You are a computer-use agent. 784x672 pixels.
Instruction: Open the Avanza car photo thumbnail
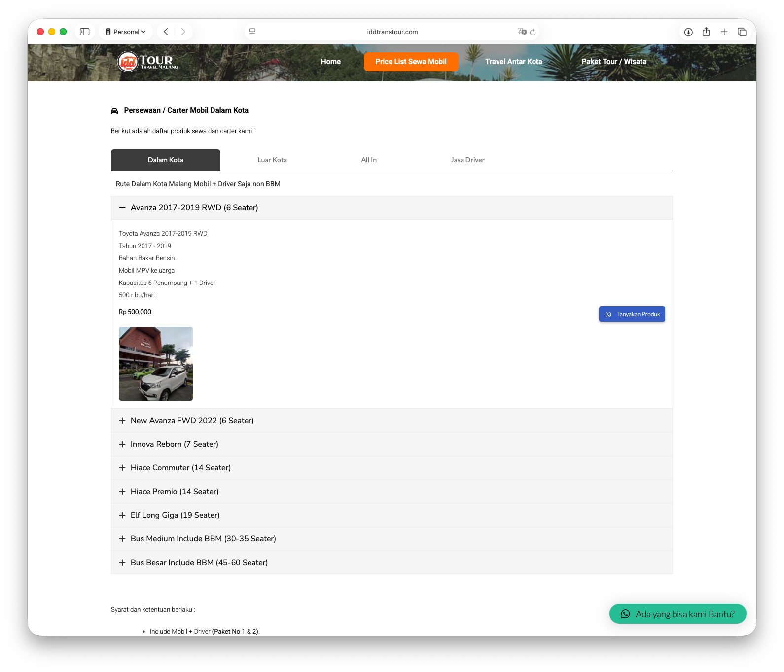tap(156, 364)
